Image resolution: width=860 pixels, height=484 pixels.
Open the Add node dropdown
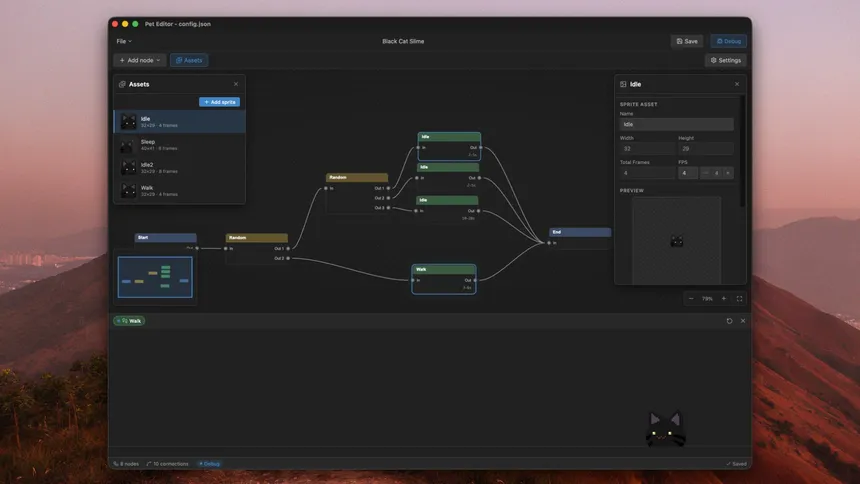click(140, 60)
